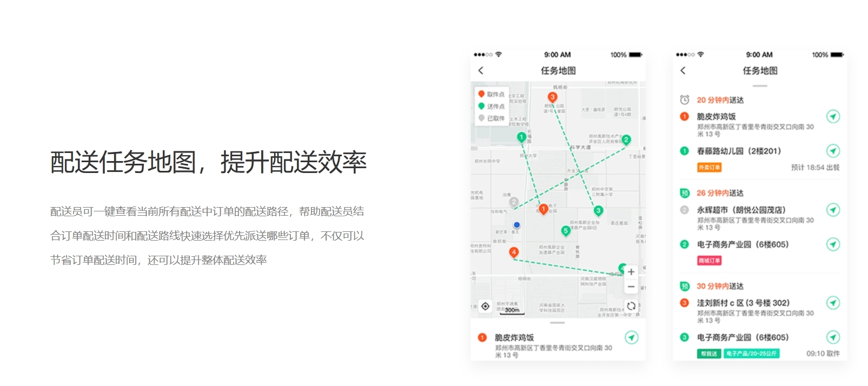Zoom in the map with plus button

tap(631, 272)
